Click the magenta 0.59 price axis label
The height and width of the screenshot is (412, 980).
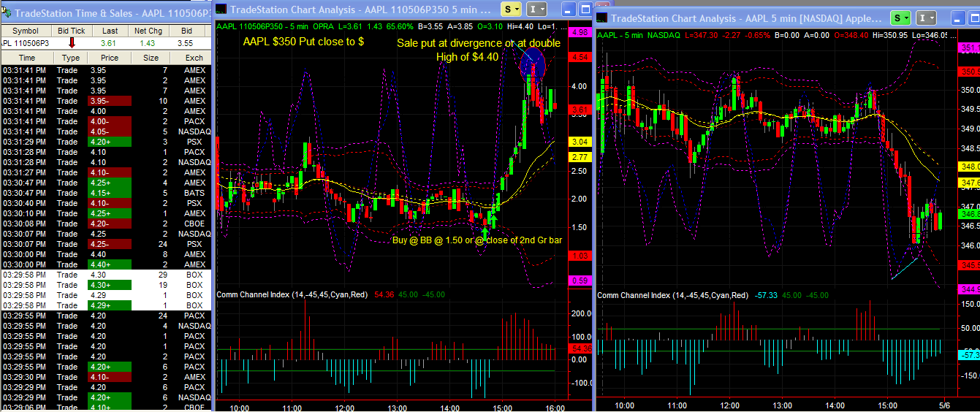(x=581, y=281)
